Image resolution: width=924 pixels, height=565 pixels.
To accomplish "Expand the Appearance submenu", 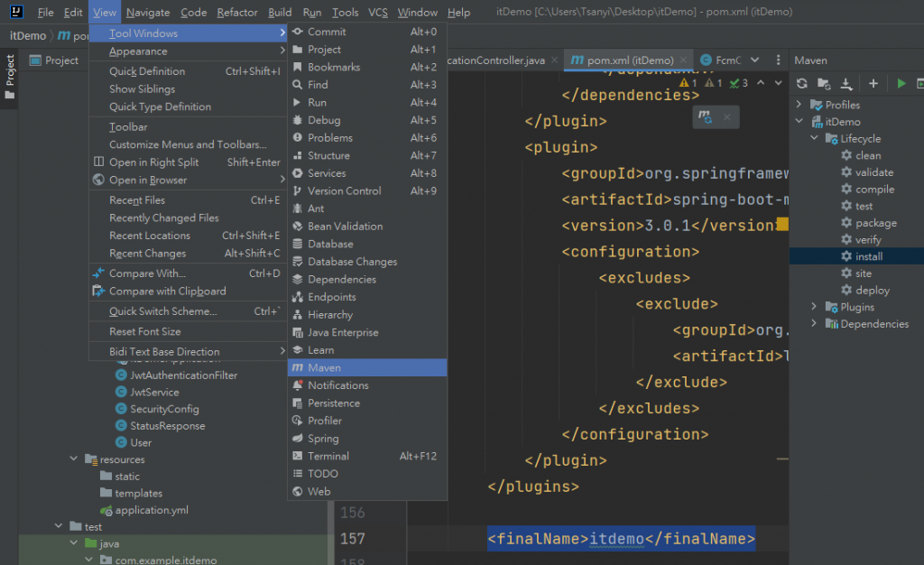I will (x=188, y=51).
